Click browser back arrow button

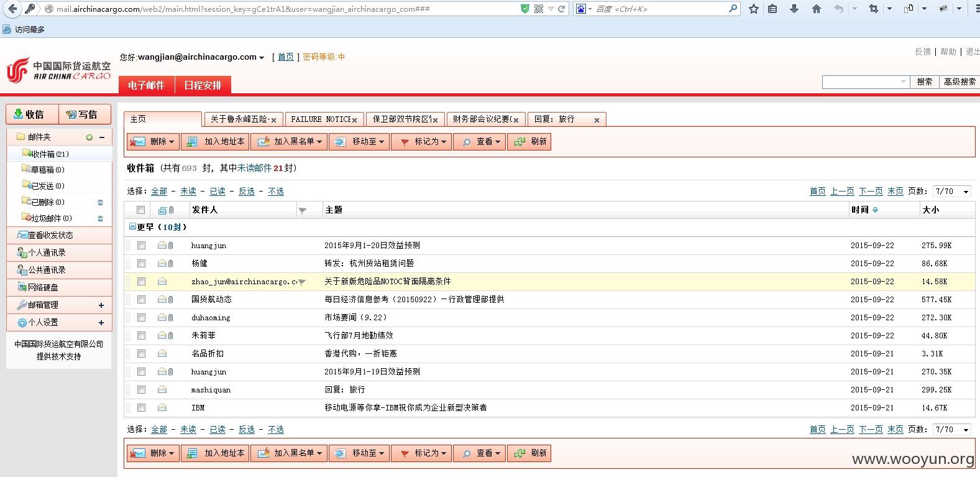click(12, 9)
